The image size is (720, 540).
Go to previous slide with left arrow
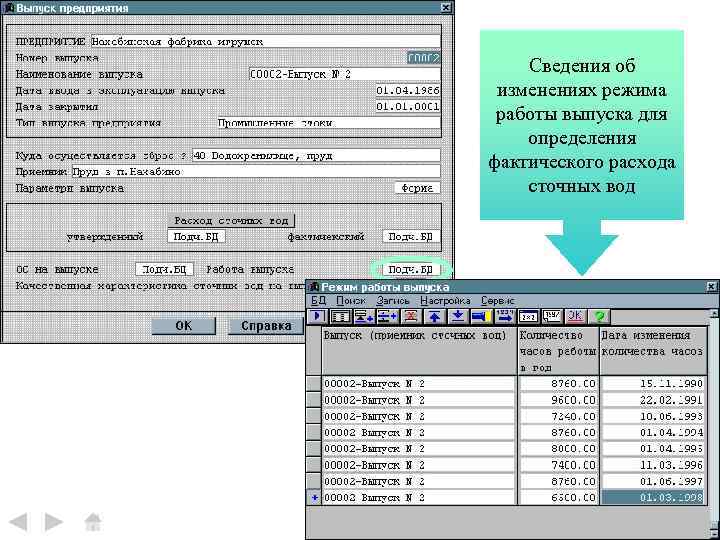click(19, 522)
